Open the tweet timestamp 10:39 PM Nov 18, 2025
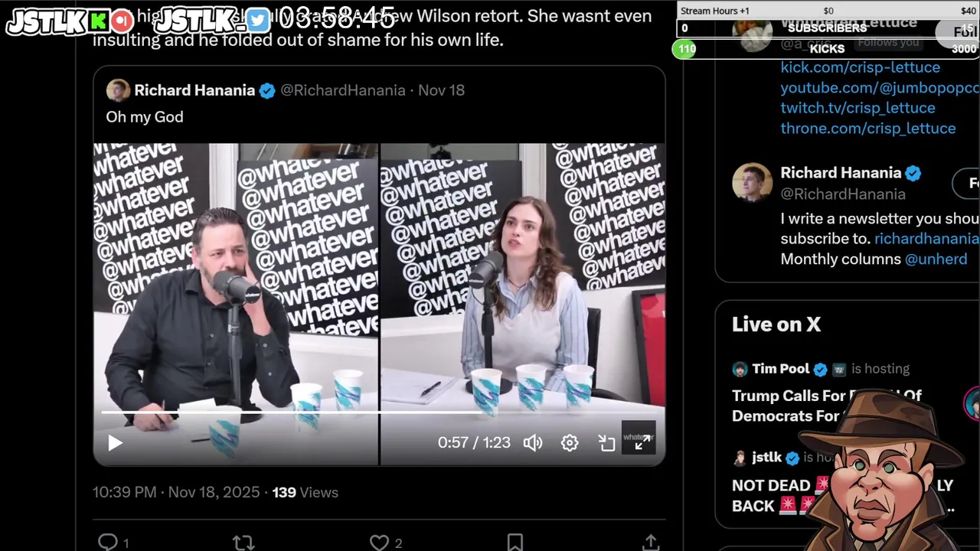This screenshot has width=980, height=551. (x=176, y=492)
